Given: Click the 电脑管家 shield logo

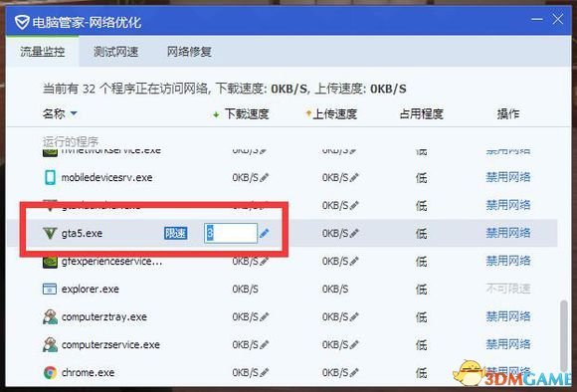Looking at the screenshot, I should tap(22, 22).
